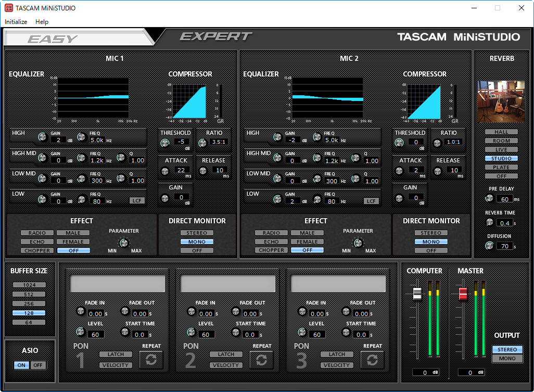
Task: Click the PON 1 sample display box
Action: pos(118,284)
